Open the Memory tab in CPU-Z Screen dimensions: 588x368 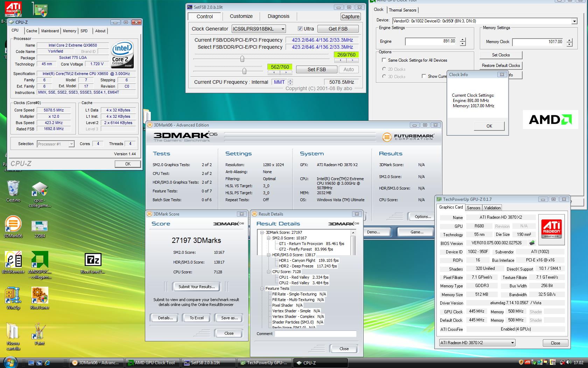[70, 31]
